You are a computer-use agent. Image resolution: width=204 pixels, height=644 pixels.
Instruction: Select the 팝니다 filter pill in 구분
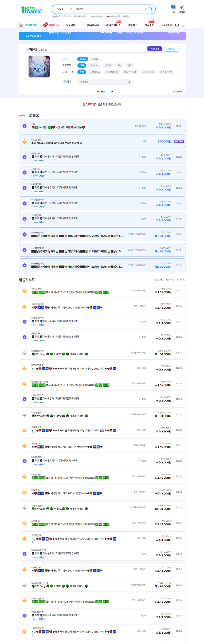pos(83,59)
